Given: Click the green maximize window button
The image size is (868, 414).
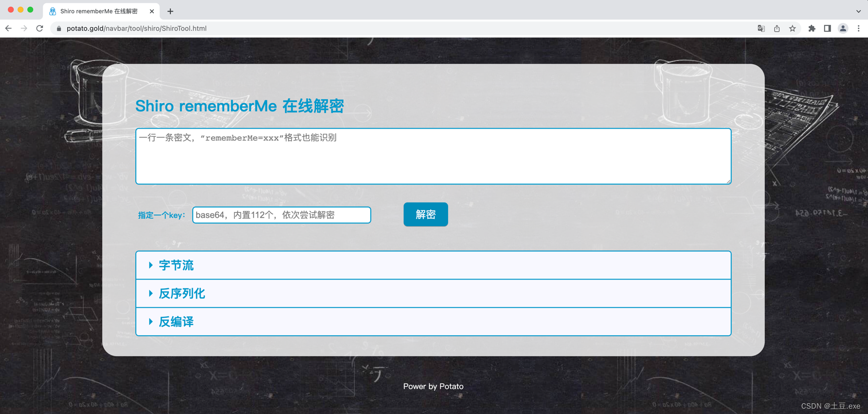Looking at the screenshot, I should click(x=30, y=10).
